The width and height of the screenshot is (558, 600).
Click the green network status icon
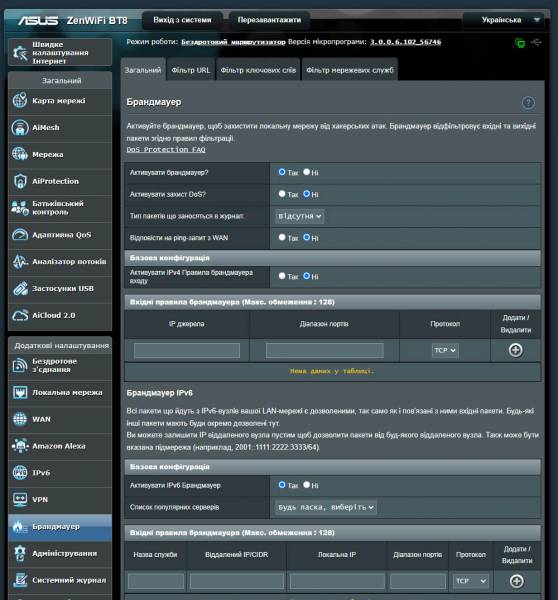point(520,43)
